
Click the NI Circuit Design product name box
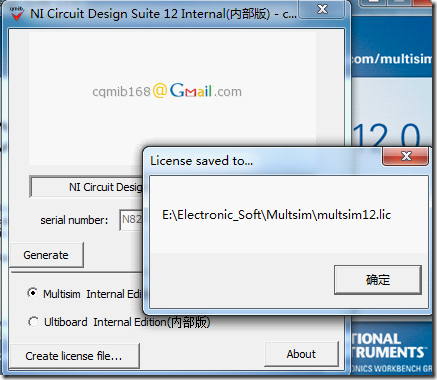coord(87,187)
